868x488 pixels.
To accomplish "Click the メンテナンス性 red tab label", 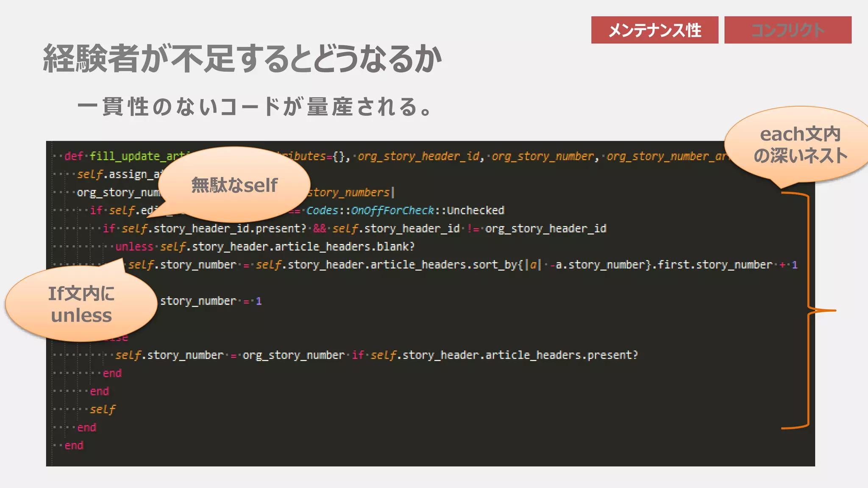I will 654,30.
